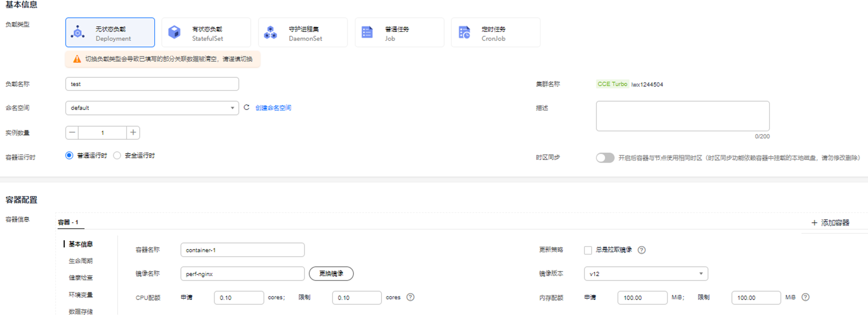Click the 容器名称 field container-1
Screen dimensions: 868x321
click(243, 250)
